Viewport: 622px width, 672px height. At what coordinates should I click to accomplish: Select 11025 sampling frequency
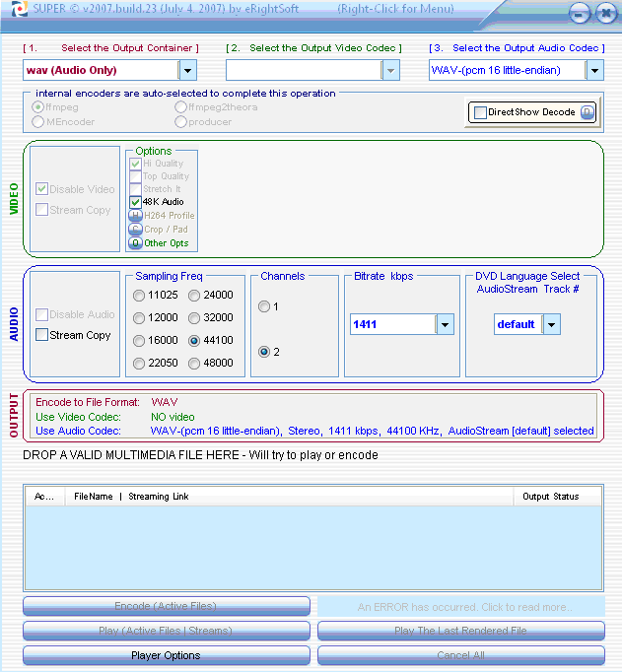point(139,296)
